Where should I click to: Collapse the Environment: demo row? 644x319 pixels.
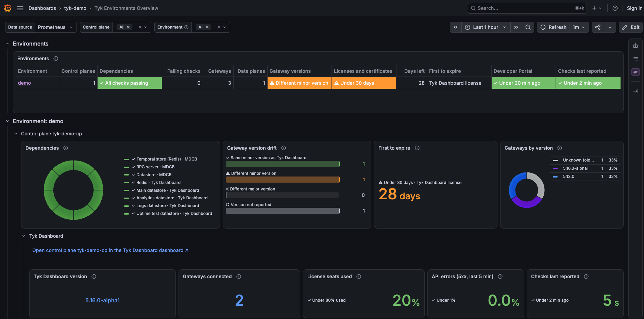(7, 121)
